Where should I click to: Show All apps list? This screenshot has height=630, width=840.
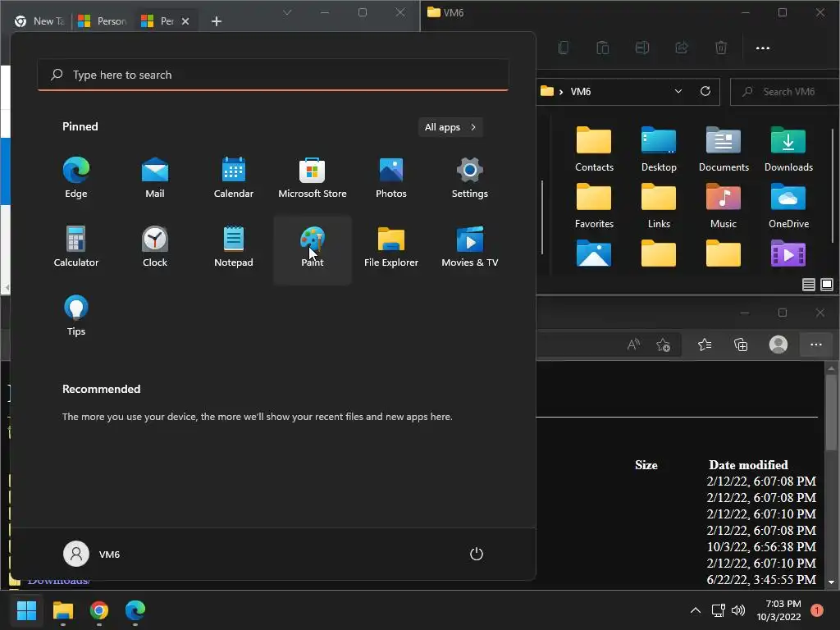450,127
